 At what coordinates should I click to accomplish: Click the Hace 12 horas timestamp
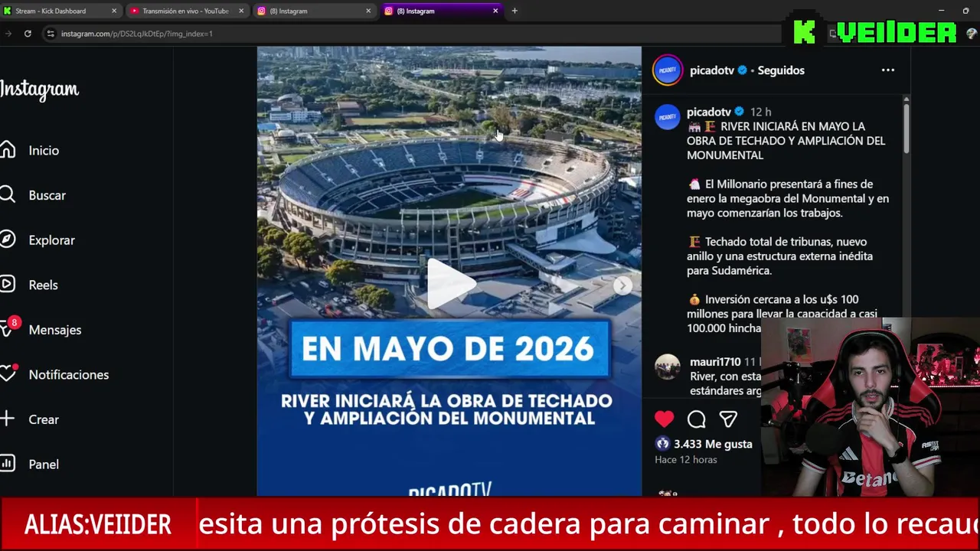point(686,460)
